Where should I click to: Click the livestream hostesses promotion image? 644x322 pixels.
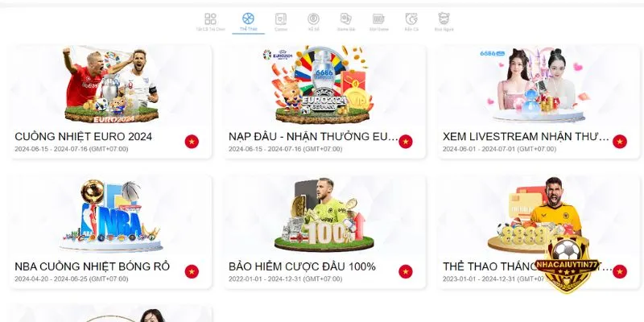(539, 85)
